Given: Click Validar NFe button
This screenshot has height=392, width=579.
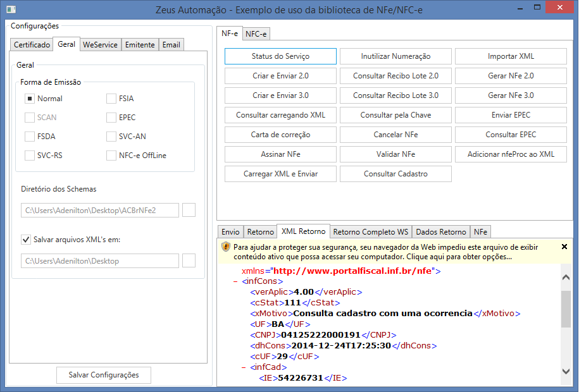Looking at the screenshot, I should click(396, 154).
